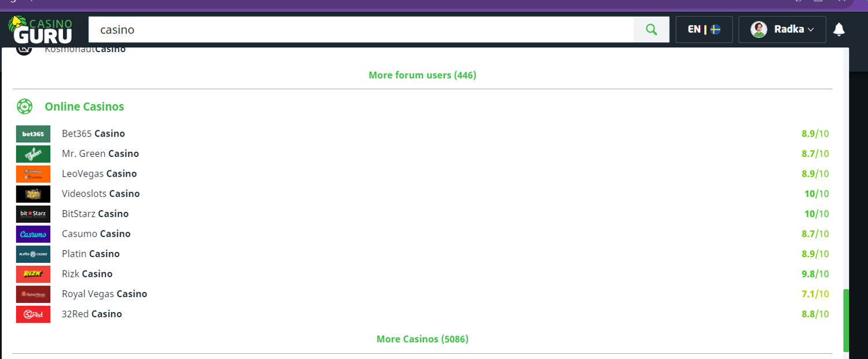This screenshot has height=359, width=868.
Task: Open More Casinos (5086) link
Action: (422, 339)
